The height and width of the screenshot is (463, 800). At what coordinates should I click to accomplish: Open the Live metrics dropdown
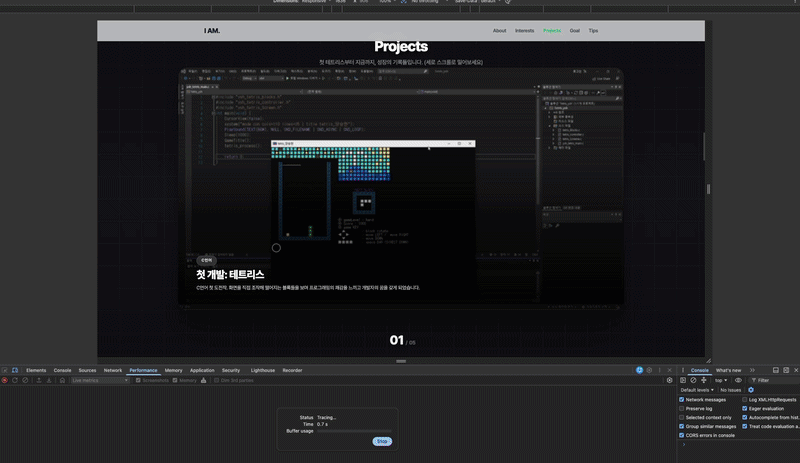click(x=100, y=380)
